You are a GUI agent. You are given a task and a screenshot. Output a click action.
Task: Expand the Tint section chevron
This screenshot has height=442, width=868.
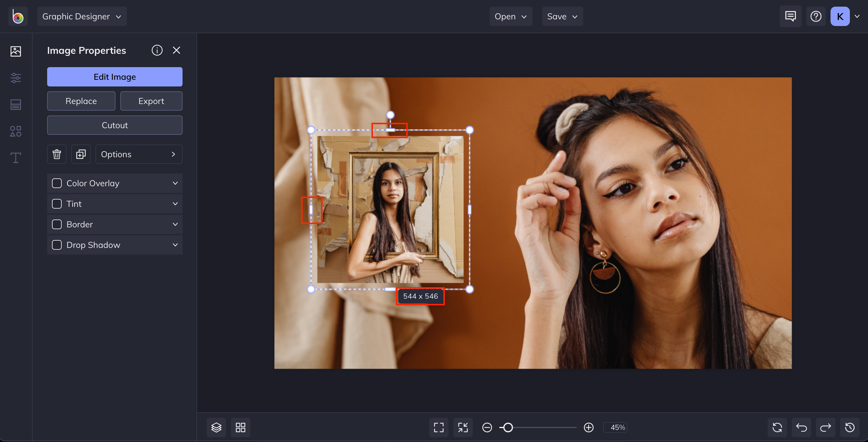point(175,204)
